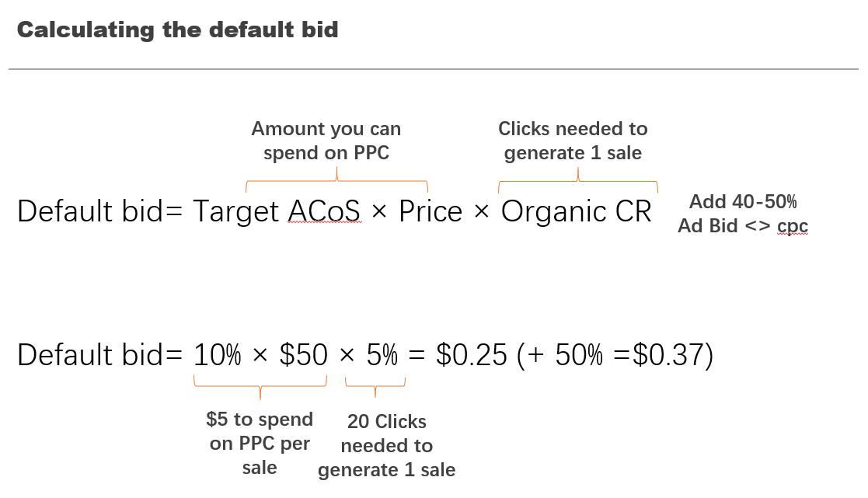The width and height of the screenshot is (868, 498).
Task: Click 'Organic CR' in the first formula
Action: 577,212
